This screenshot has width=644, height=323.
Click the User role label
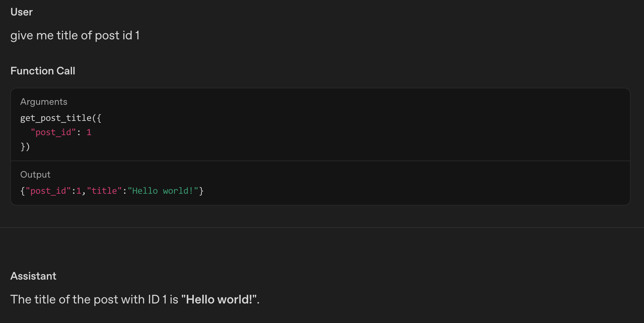click(x=21, y=12)
